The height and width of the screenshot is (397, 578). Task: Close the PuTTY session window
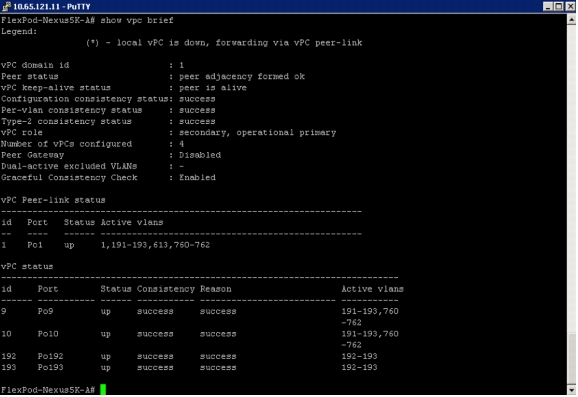[570, 6]
